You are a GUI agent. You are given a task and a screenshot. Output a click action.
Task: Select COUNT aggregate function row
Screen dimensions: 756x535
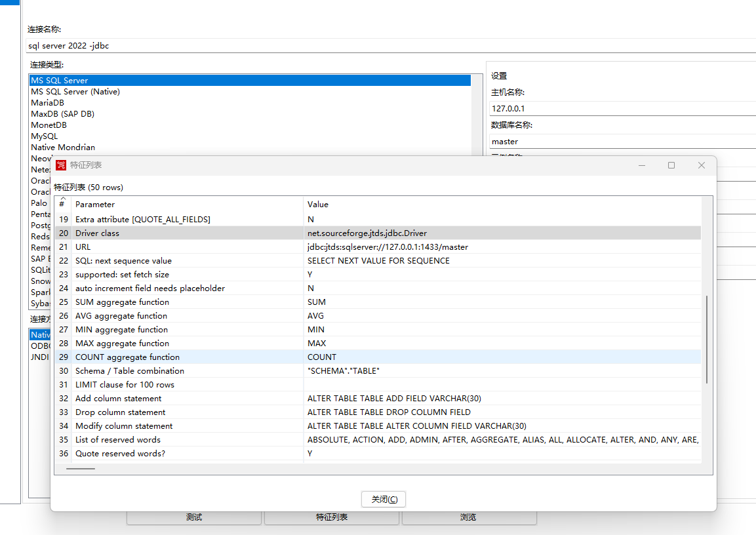378,357
